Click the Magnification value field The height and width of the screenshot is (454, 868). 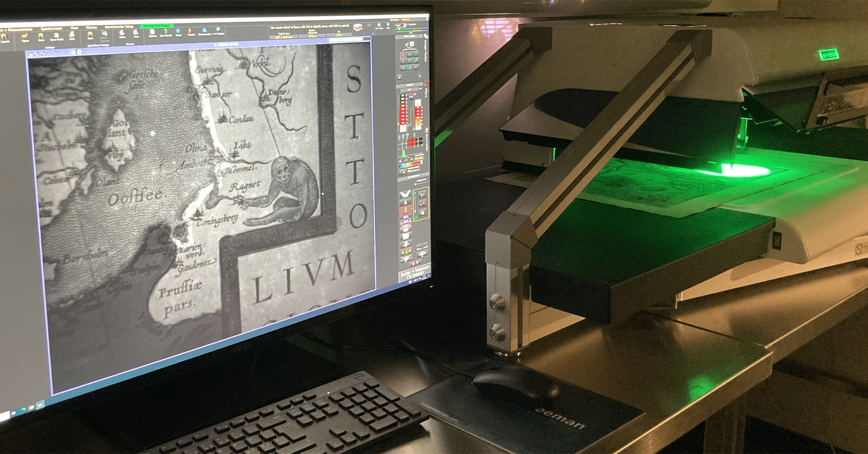coord(400,25)
